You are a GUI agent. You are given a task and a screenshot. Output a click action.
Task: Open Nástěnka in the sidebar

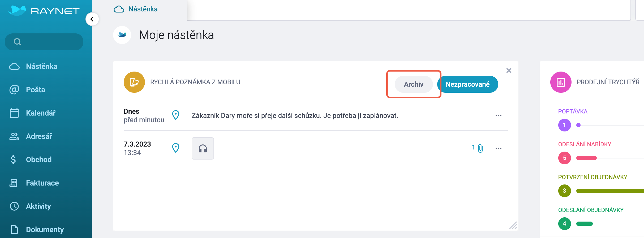42,66
